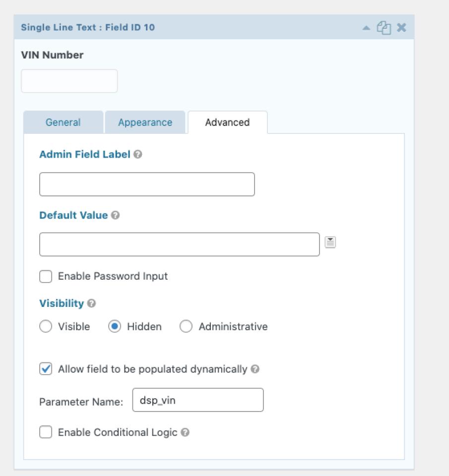This screenshot has width=449, height=476.
Task: Select the Visible radio option
Action: click(x=46, y=327)
